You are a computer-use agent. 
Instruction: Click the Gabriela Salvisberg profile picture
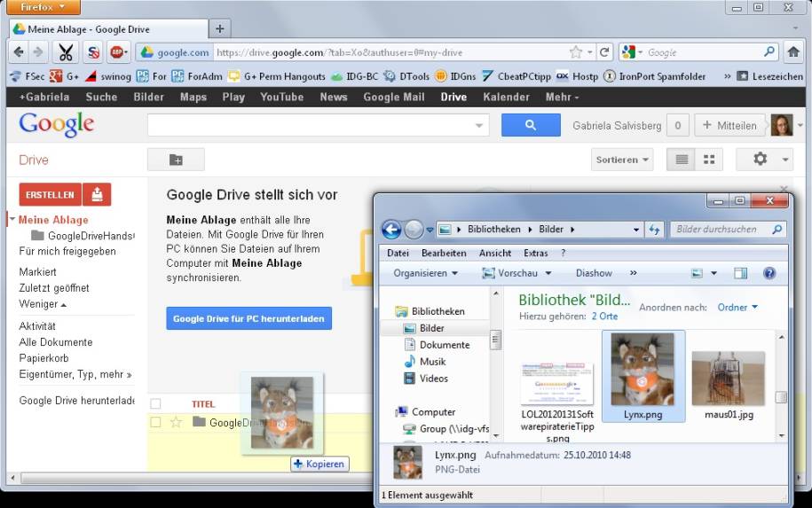pyautogui.click(x=782, y=125)
